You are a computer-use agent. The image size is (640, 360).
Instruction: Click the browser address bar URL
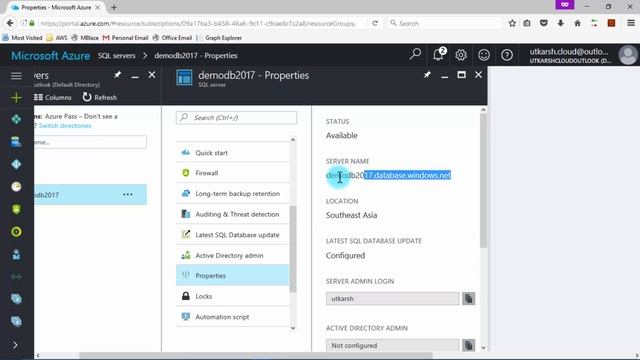pyautogui.click(x=198, y=23)
